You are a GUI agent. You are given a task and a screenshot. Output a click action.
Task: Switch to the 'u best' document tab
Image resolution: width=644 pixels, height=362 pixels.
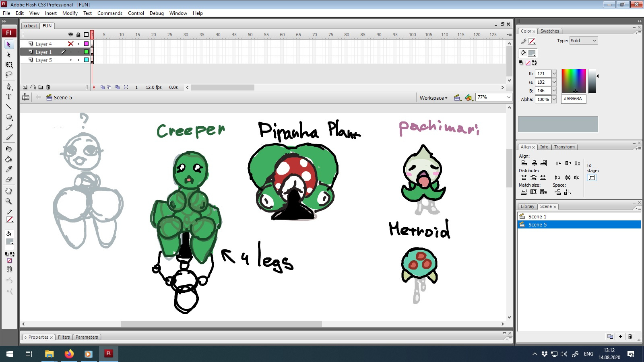click(x=31, y=26)
